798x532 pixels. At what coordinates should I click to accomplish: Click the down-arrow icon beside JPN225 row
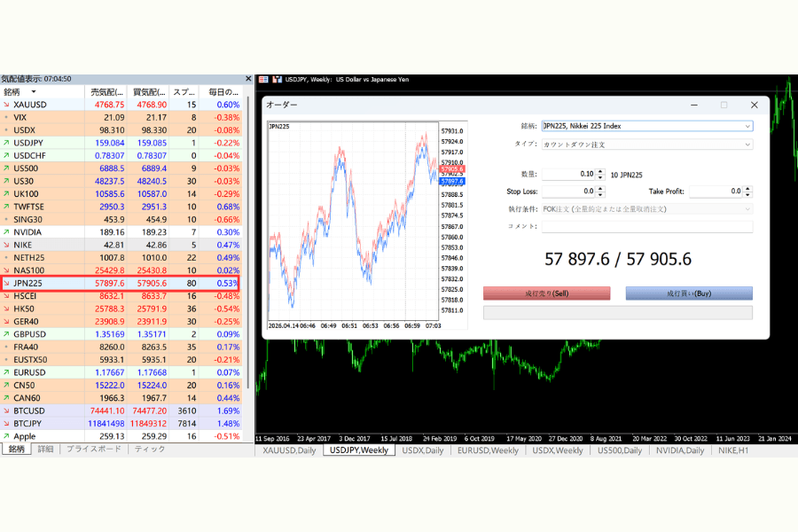click(6, 284)
